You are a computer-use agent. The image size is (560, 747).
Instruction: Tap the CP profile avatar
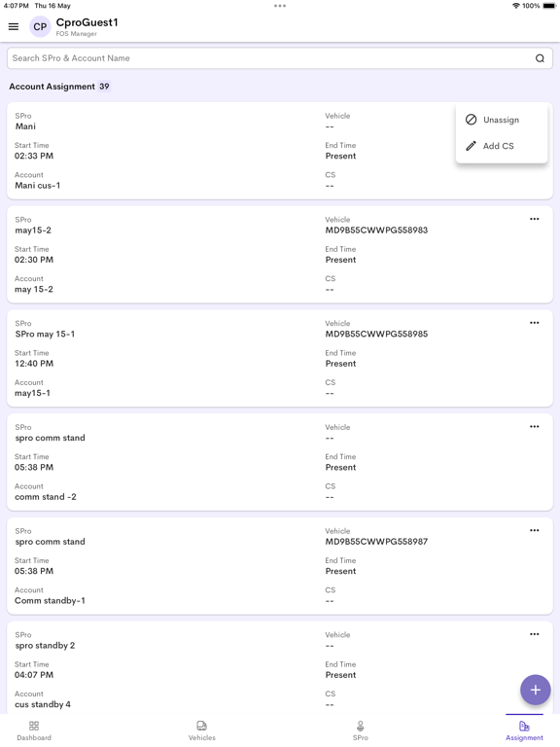pos(40,26)
